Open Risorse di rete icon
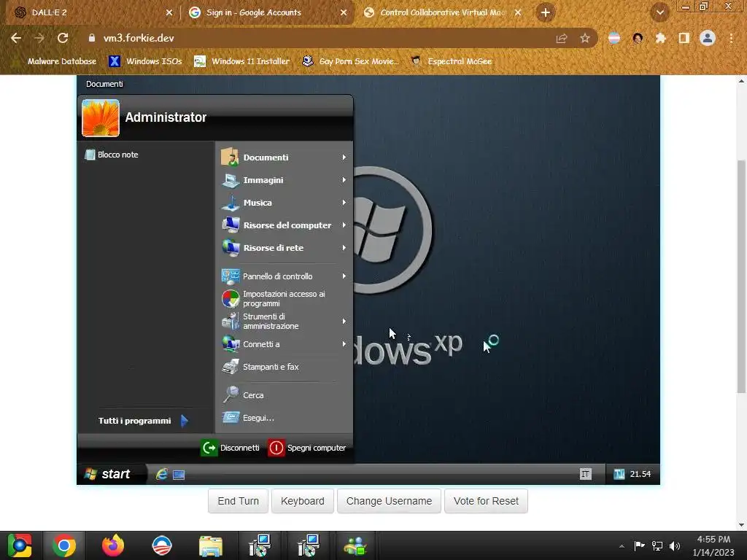The image size is (747, 560). [x=230, y=248]
